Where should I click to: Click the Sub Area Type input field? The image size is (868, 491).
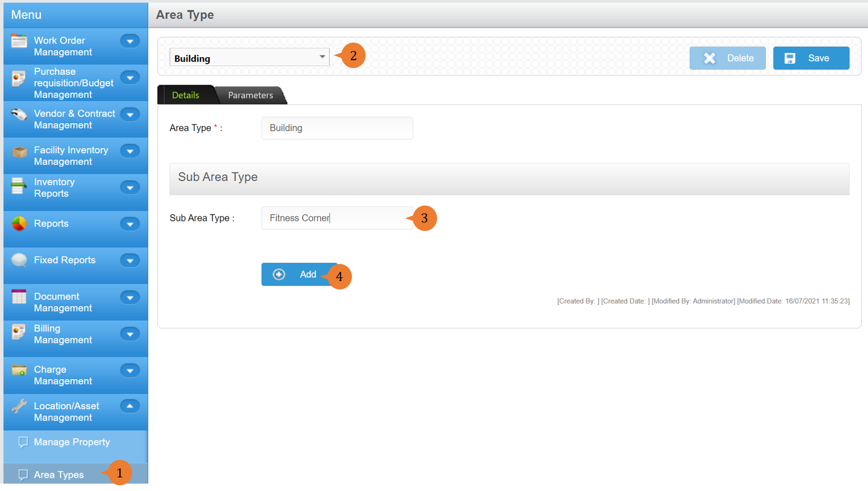(x=337, y=218)
